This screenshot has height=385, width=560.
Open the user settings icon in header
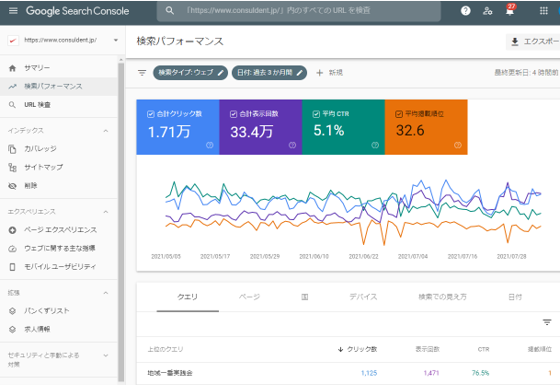pos(488,11)
